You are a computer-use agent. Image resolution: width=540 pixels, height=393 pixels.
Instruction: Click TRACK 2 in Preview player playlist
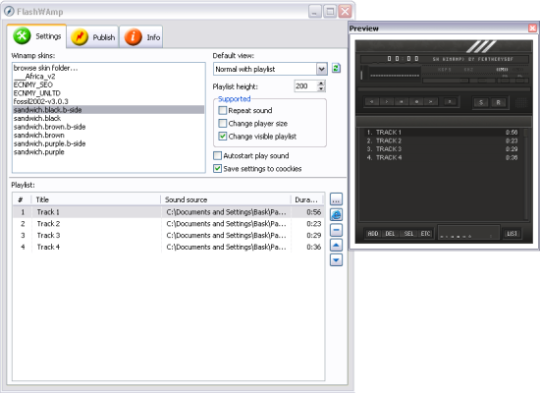[442, 141]
